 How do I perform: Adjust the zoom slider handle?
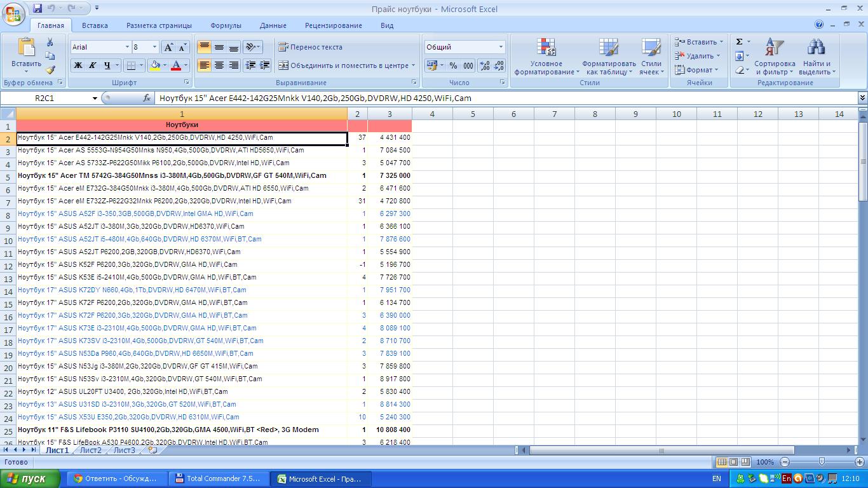(822, 462)
